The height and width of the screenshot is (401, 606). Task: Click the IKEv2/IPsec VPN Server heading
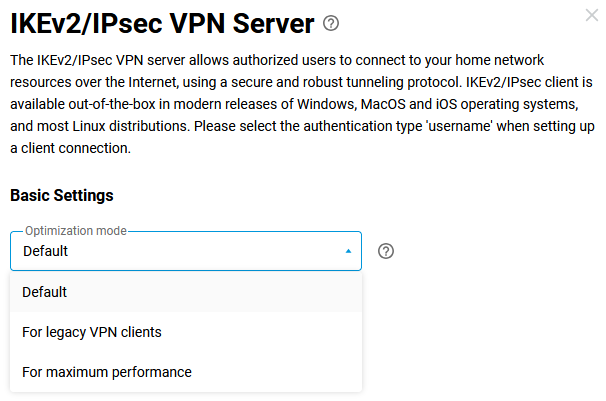point(162,22)
